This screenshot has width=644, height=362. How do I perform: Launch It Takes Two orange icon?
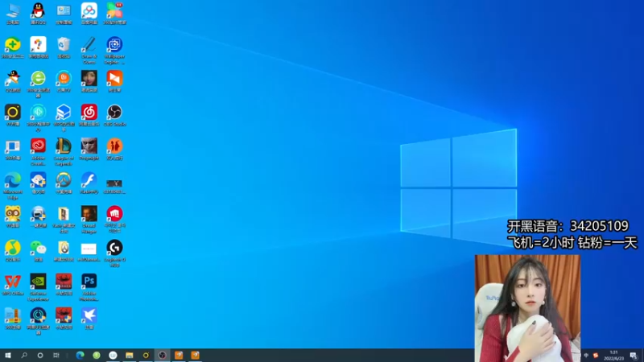point(114,149)
